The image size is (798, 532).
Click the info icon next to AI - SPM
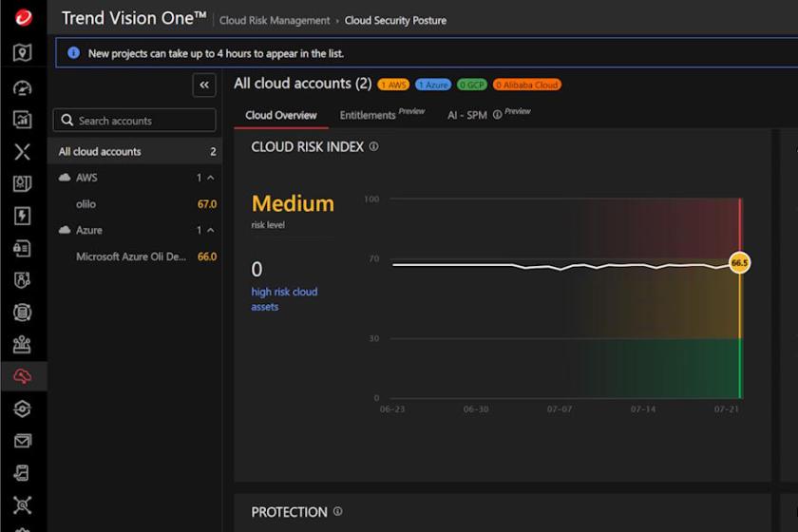click(497, 115)
